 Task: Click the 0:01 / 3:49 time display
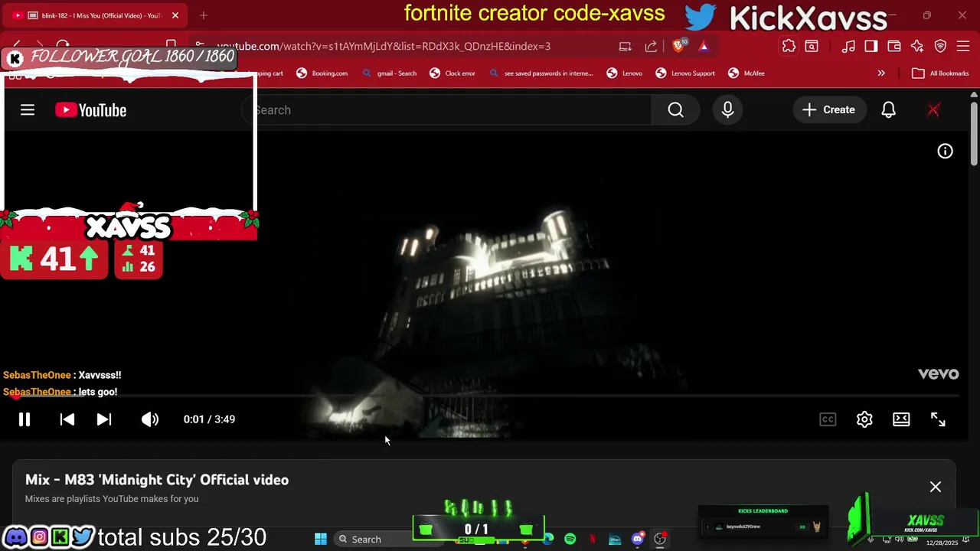coord(209,419)
